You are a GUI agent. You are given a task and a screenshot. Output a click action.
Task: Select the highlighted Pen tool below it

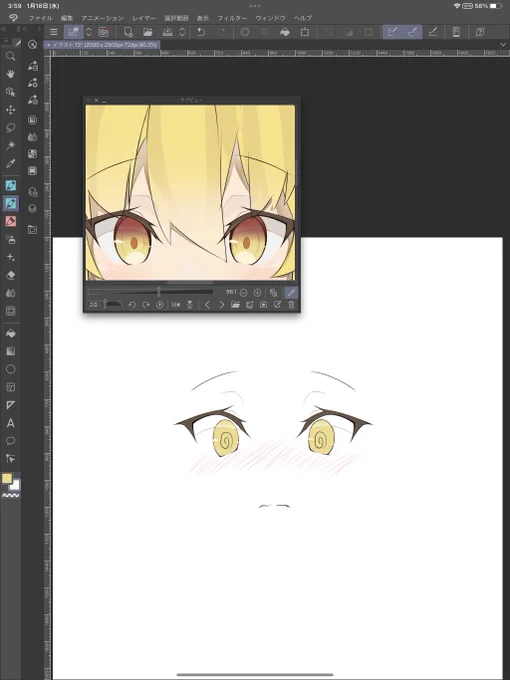(x=11, y=203)
